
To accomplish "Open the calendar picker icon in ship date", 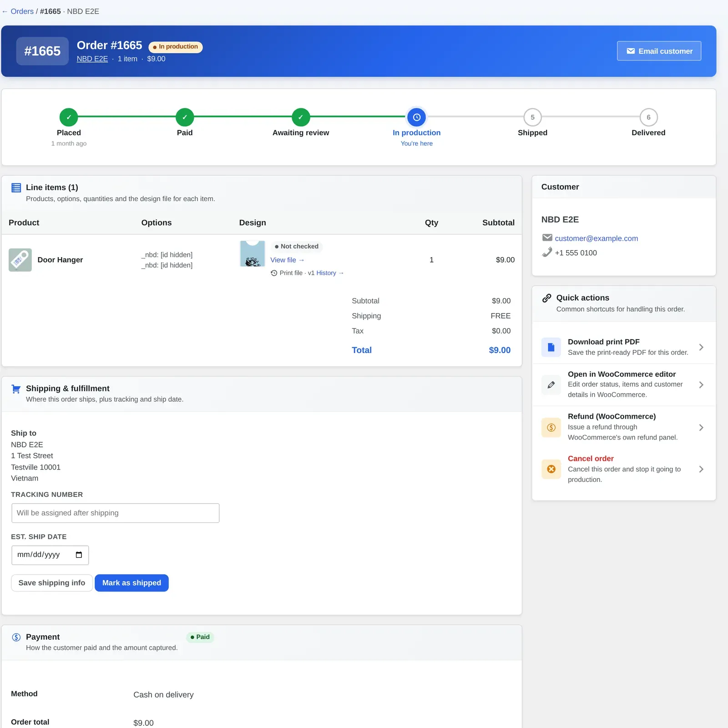I will pos(79,555).
